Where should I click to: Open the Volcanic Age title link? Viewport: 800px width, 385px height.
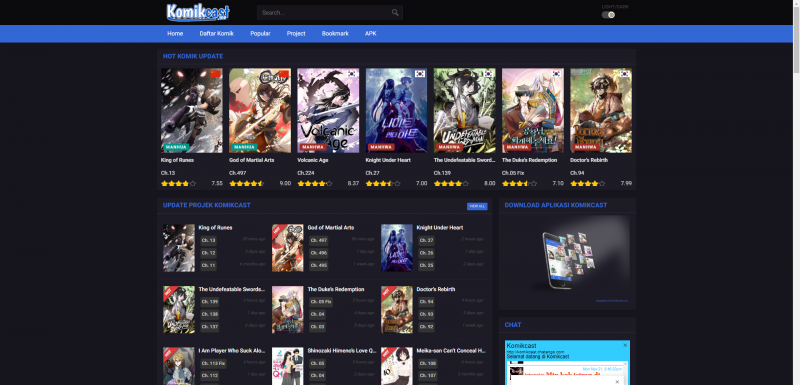pyautogui.click(x=313, y=160)
